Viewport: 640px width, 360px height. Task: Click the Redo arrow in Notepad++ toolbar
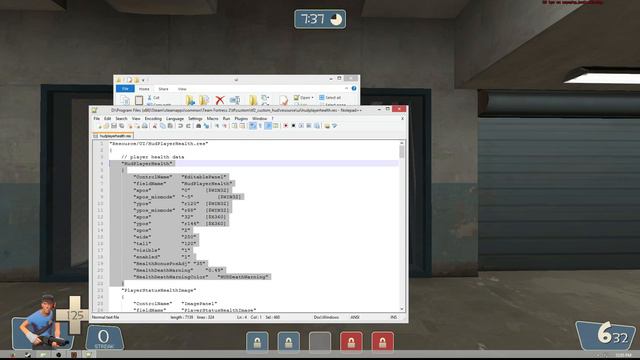tap(188, 126)
